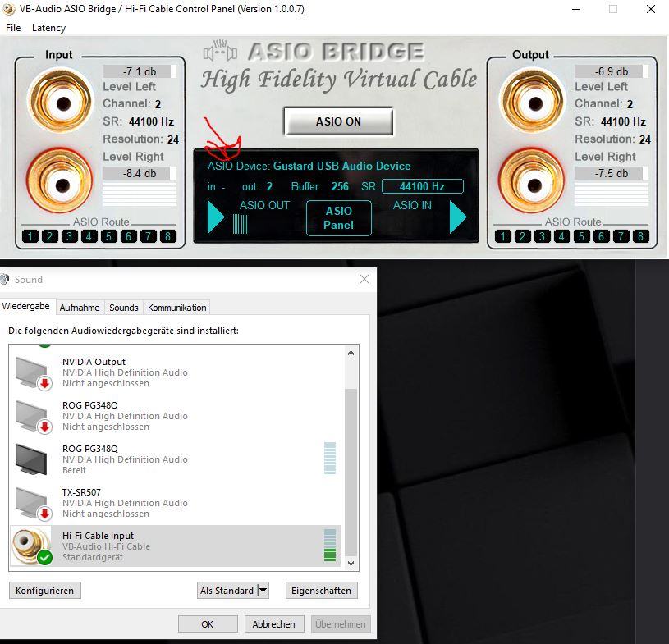Click the Output -6.9 db level readout
Screen dimensions: 669x644
612,71
